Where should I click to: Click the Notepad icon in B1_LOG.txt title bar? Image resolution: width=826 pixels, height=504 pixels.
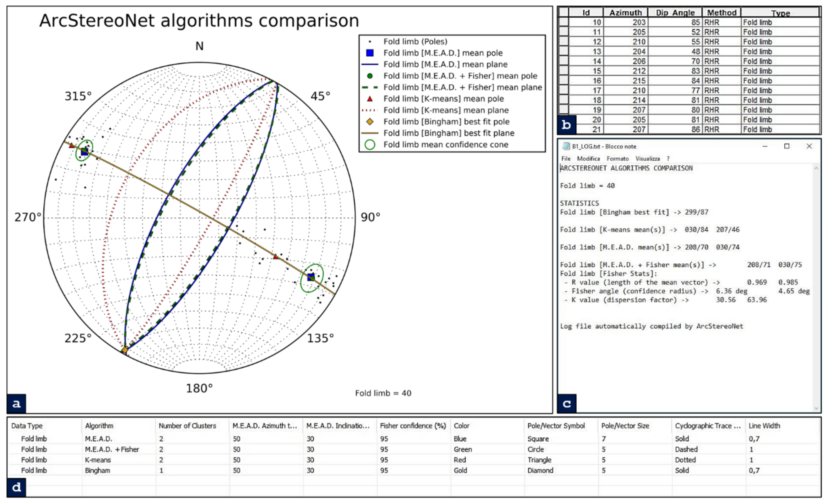[x=566, y=146]
